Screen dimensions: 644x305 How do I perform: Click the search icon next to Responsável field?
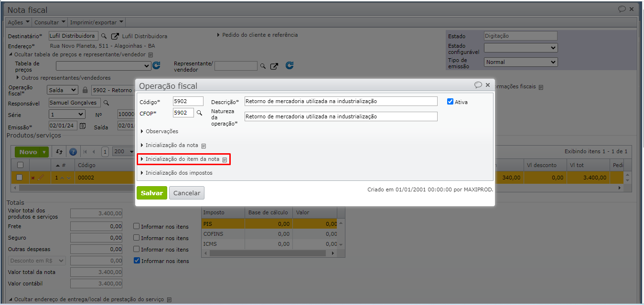(x=107, y=103)
